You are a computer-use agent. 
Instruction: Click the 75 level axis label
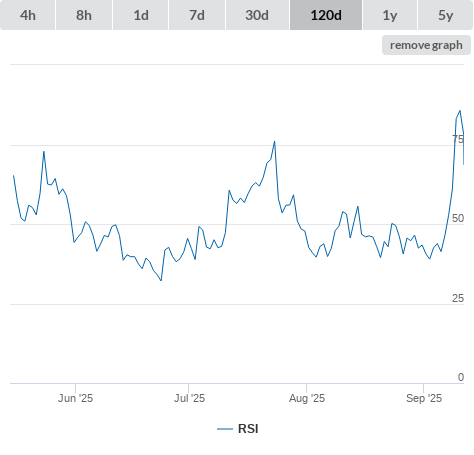458,139
